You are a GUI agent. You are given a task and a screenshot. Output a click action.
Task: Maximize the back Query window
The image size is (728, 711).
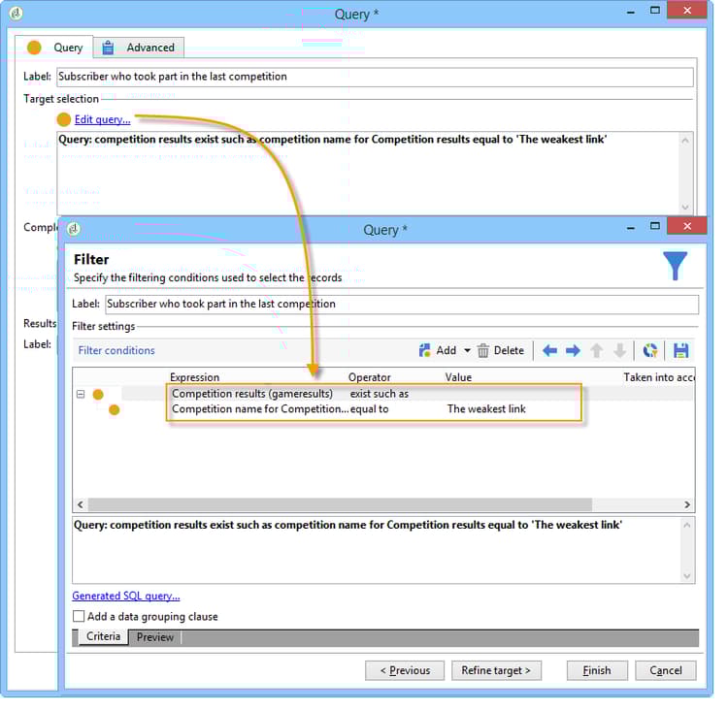click(x=655, y=11)
